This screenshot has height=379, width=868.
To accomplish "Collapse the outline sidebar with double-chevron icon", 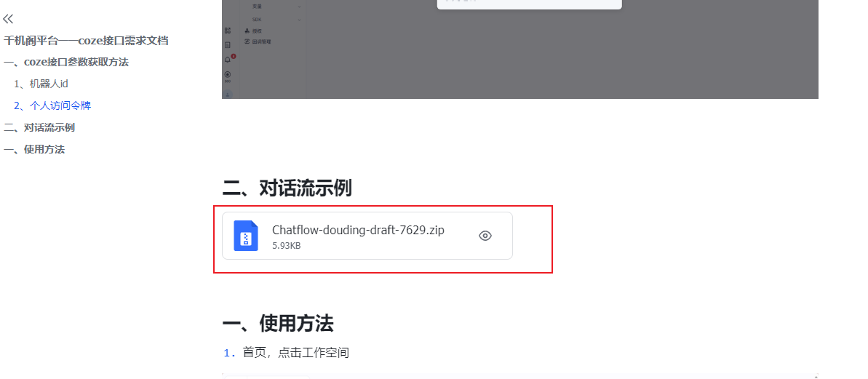I will click(x=8, y=20).
